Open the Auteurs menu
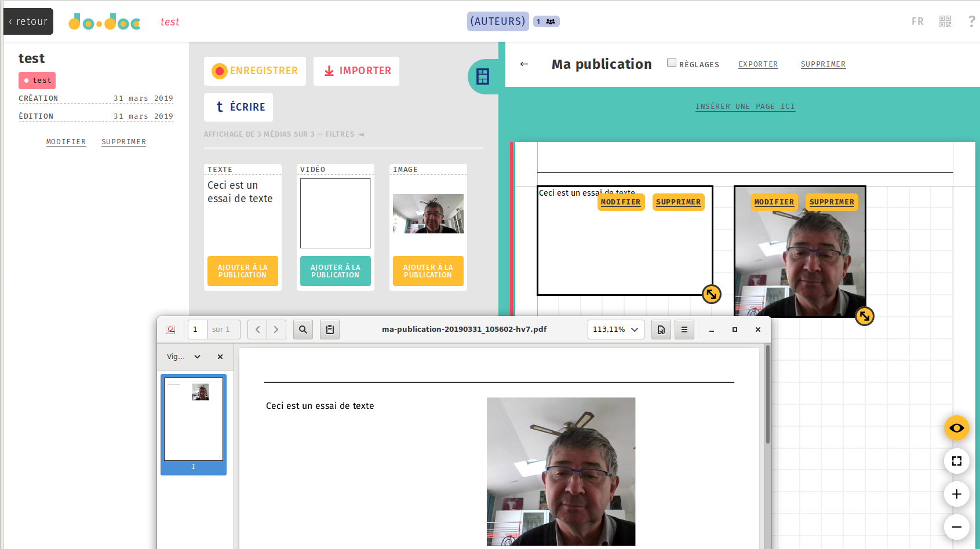This screenshot has height=549, width=980. (497, 21)
